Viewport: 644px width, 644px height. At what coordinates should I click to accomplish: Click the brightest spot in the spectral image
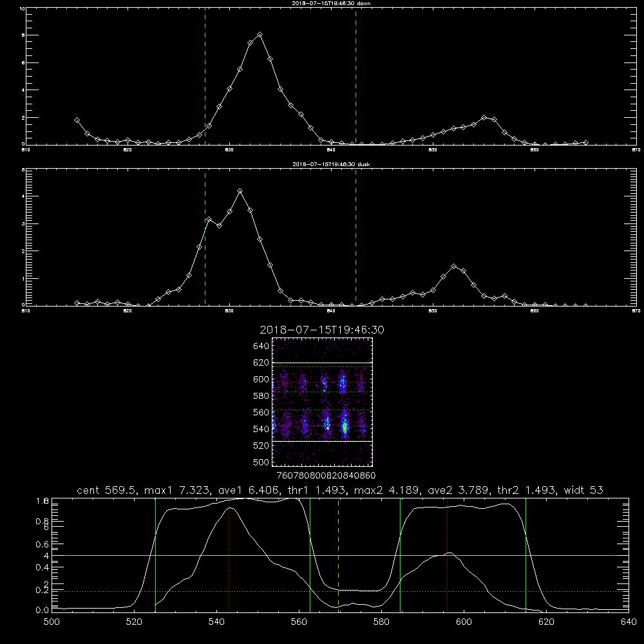[345, 427]
